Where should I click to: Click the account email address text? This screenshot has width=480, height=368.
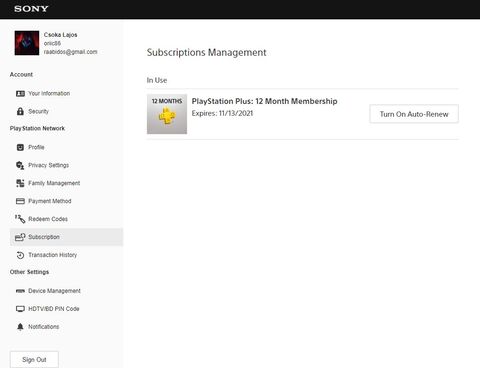71,52
